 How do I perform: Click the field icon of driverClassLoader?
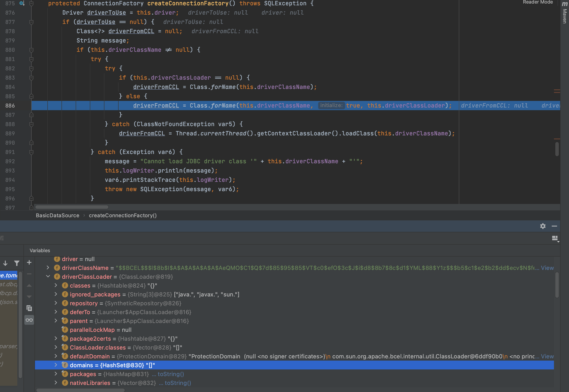point(57,277)
